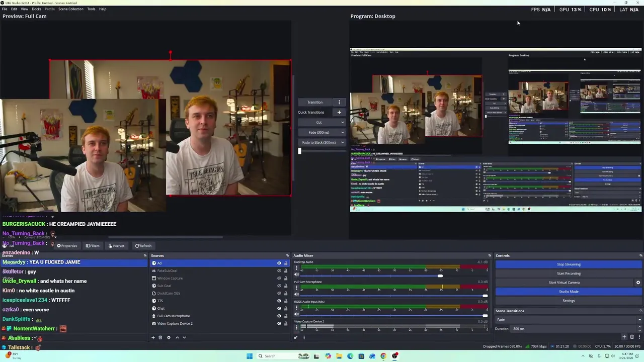
Task: Mute the RODE Audio Input speaker icon
Action: tap(296, 315)
